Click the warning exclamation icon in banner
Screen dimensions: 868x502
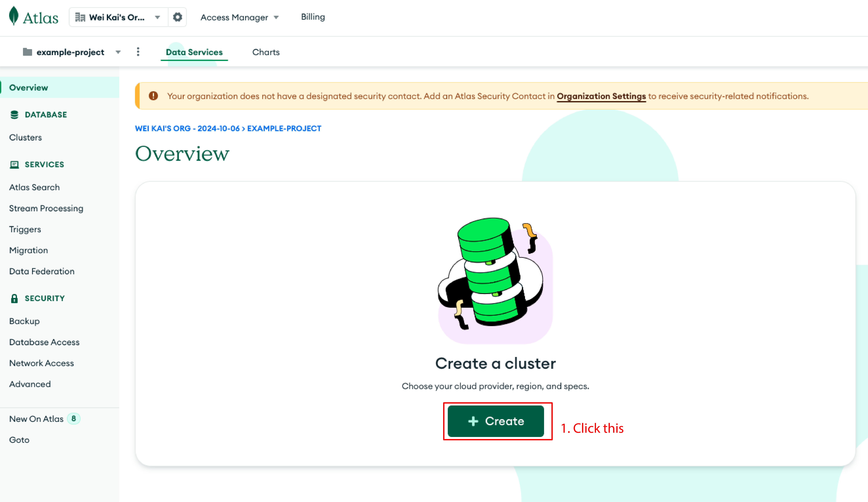[x=153, y=96]
